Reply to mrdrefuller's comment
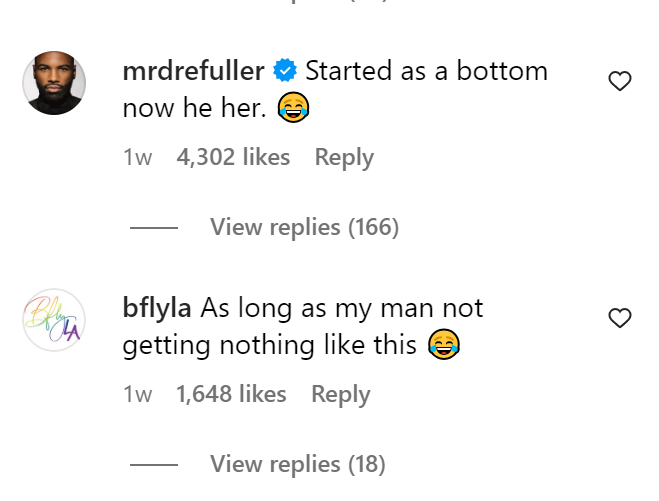 point(344,157)
